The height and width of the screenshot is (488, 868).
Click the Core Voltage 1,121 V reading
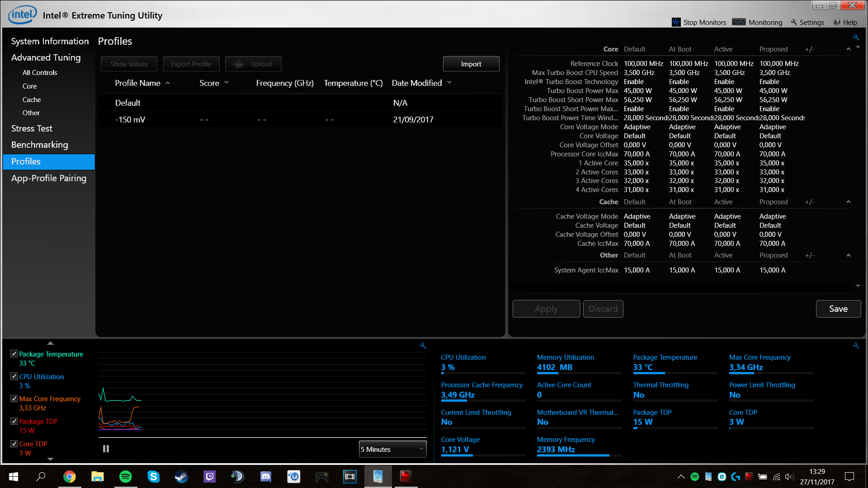455,450
